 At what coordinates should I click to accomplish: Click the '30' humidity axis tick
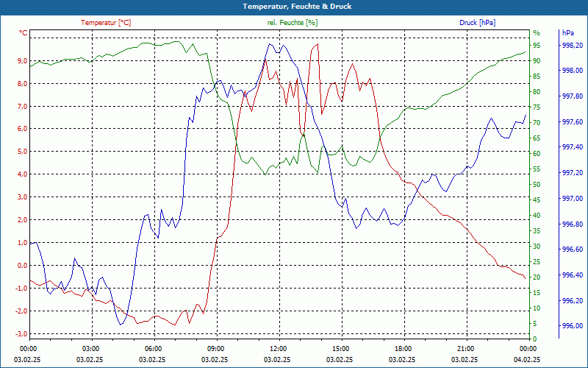tap(537, 247)
